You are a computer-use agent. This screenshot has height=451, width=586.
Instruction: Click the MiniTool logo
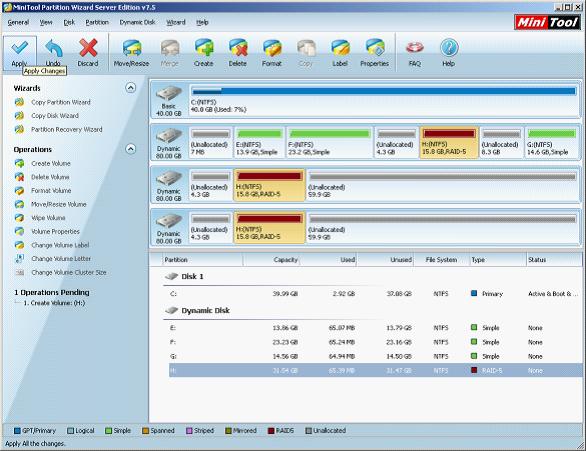click(548, 22)
